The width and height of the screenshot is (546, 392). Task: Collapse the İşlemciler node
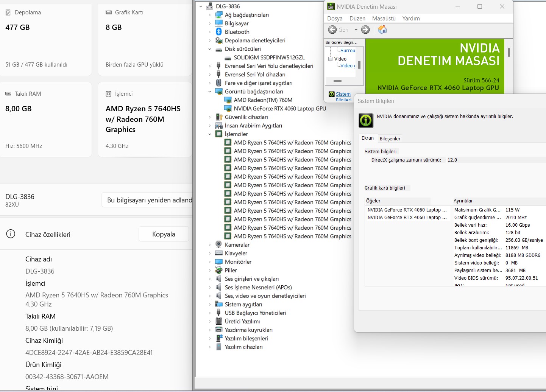click(210, 134)
